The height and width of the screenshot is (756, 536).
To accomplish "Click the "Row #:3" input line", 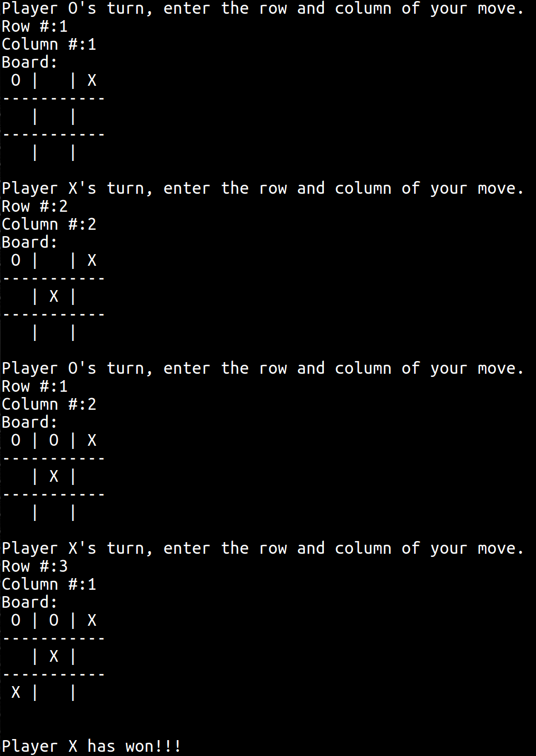I will [x=35, y=566].
